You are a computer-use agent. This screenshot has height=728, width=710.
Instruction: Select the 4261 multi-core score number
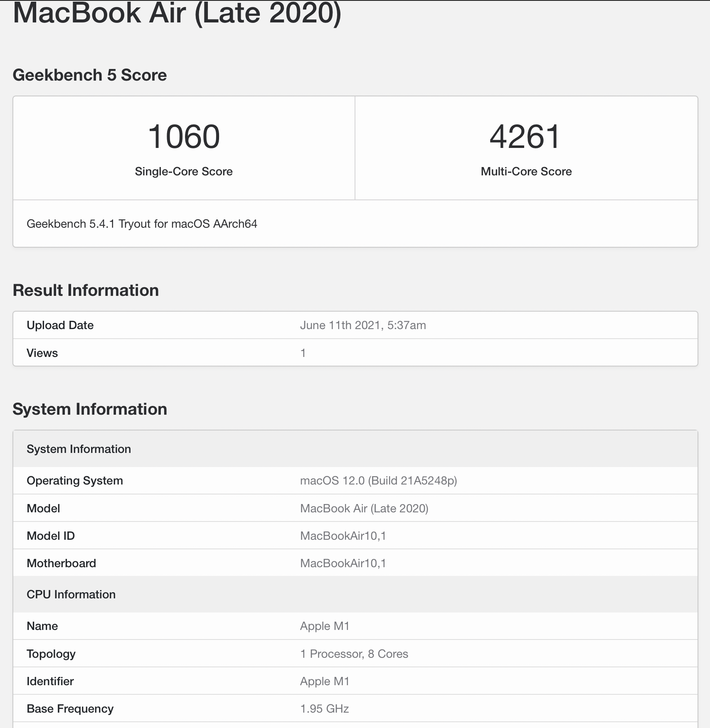[x=525, y=136]
